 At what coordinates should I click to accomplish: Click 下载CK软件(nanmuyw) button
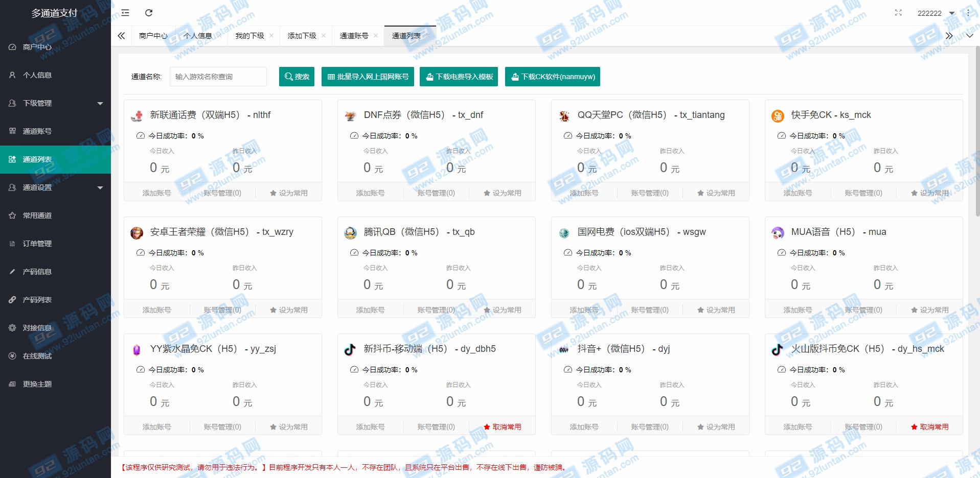click(553, 77)
